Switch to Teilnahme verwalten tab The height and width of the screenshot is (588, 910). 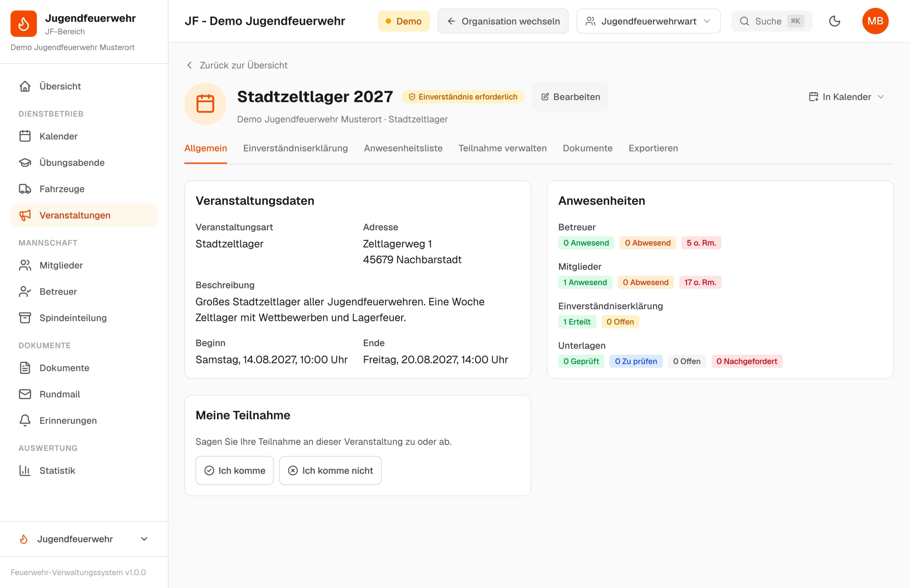click(502, 148)
